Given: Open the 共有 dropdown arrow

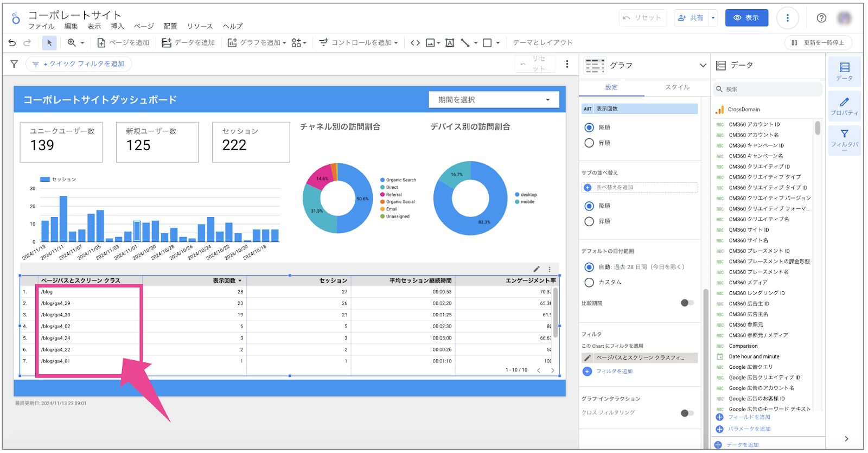Looking at the screenshot, I should point(713,18).
